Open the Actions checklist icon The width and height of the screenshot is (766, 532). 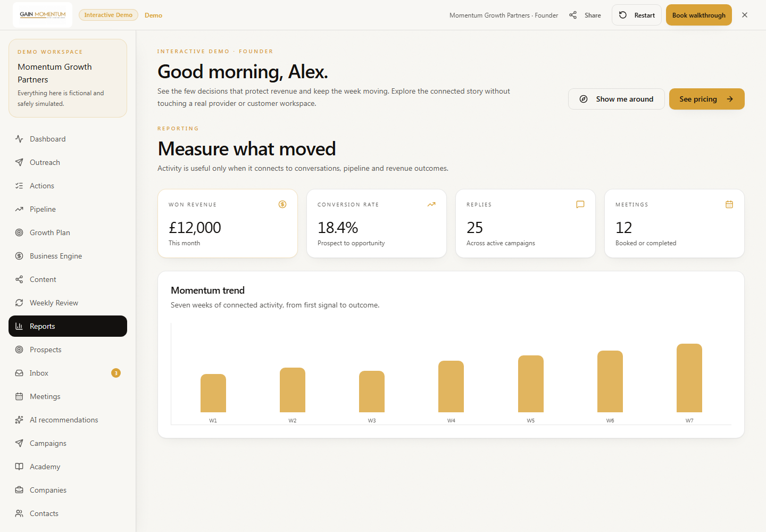19,186
